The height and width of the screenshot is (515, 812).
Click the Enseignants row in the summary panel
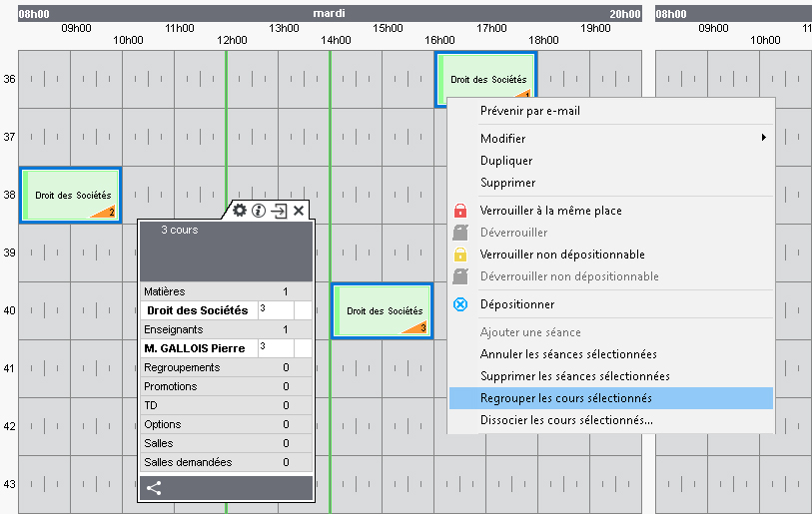[x=227, y=329]
